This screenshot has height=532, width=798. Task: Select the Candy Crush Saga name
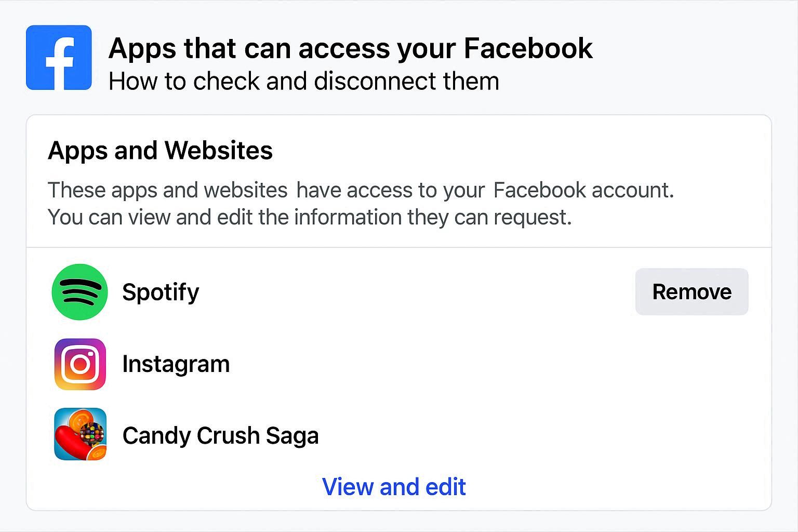[220, 435]
